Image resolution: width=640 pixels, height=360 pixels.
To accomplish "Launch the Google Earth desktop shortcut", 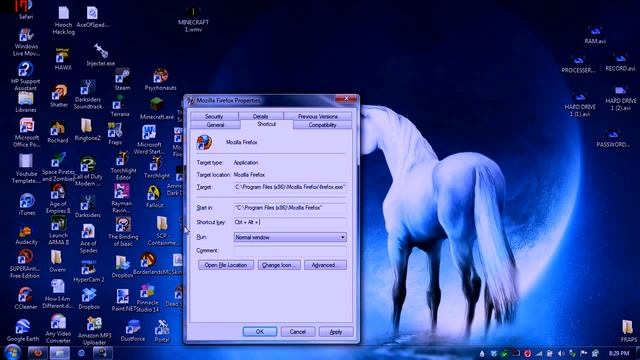I will pos(23,330).
